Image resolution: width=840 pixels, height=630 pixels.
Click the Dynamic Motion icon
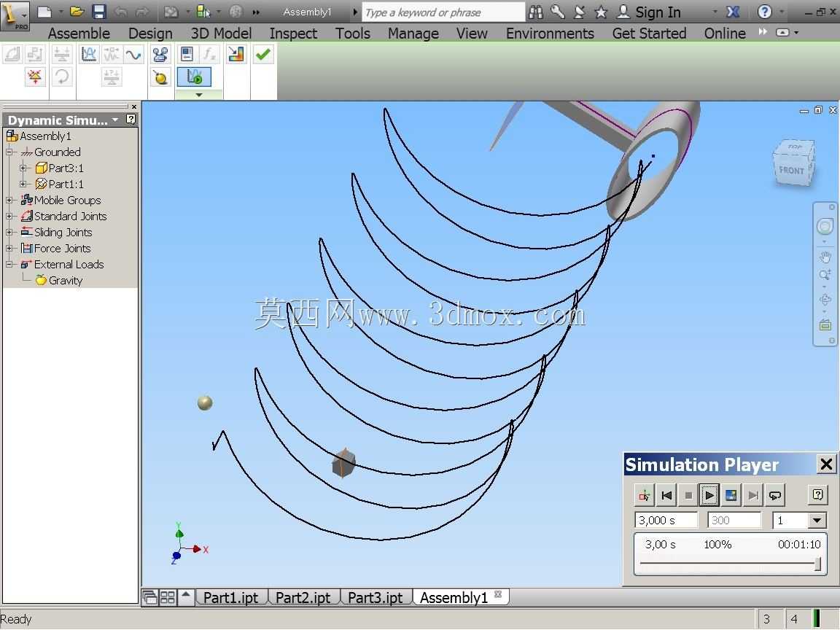coord(112,54)
